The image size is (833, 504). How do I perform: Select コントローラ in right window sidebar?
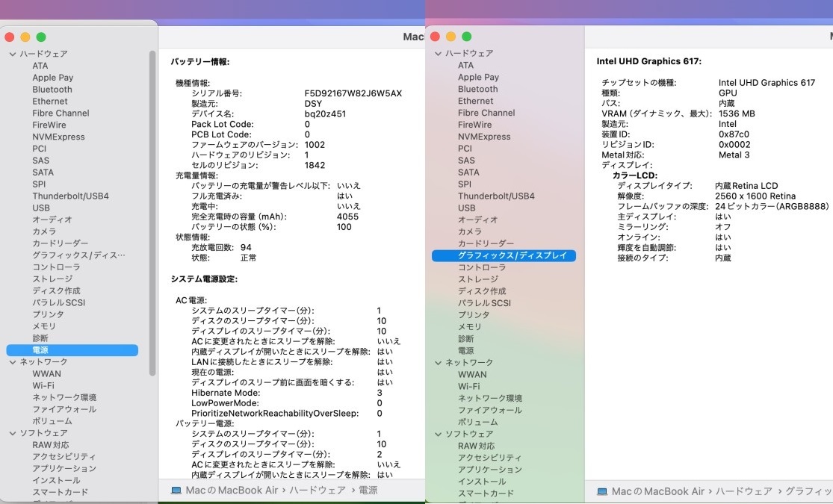coord(481,267)
